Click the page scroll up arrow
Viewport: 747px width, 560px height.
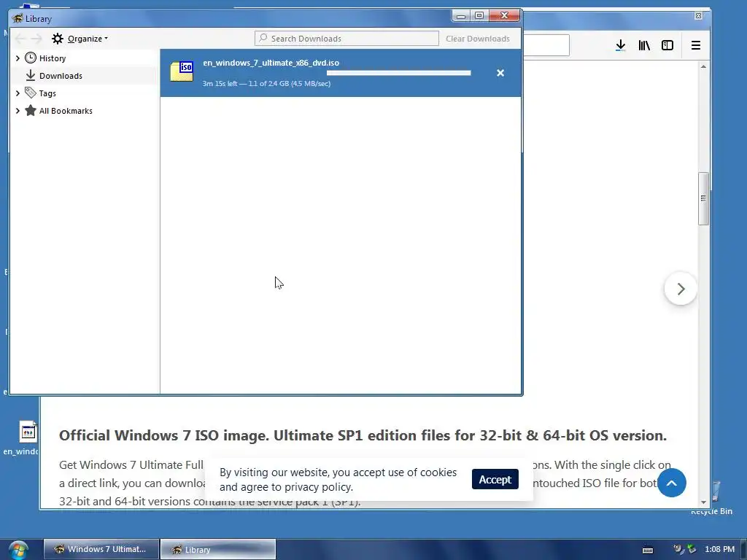(x=703, y=66)
